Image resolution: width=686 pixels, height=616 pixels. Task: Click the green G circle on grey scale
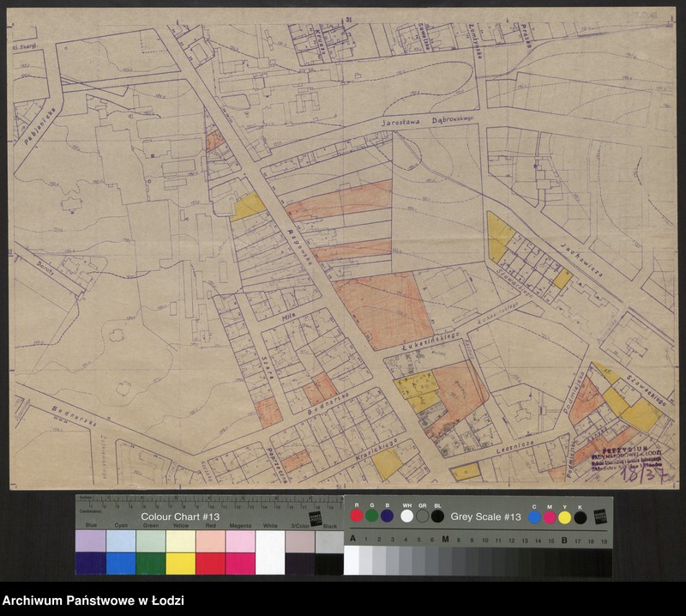coord(371,516)
